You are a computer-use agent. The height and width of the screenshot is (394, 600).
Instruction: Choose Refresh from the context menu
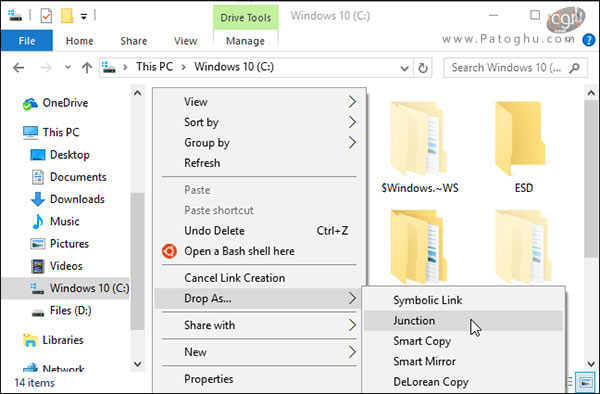(x=260, y=163)
